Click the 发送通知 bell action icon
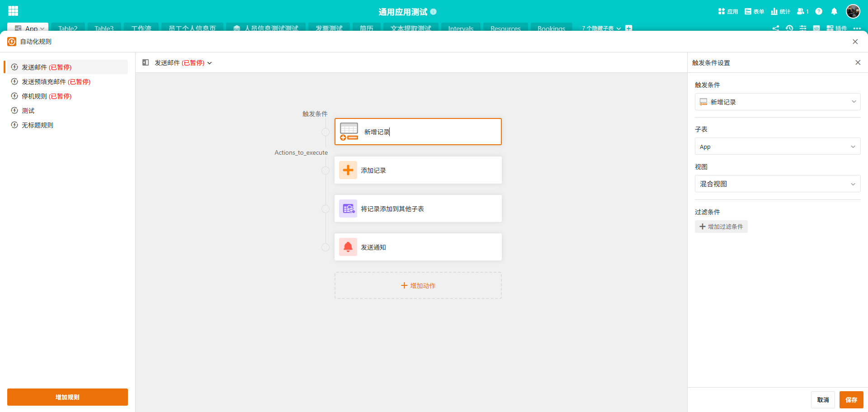 click(348, 247)
